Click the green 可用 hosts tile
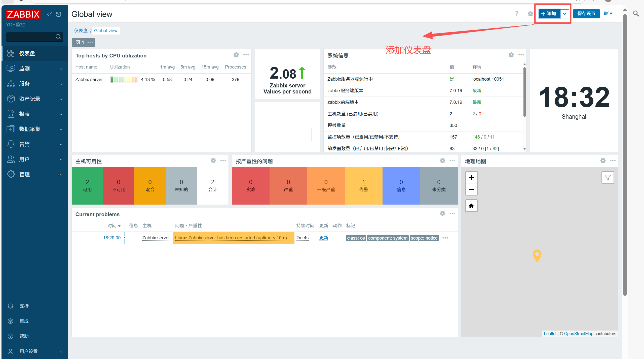The height and width of the screenshot is (359, 644). click(x=87, y=186)
